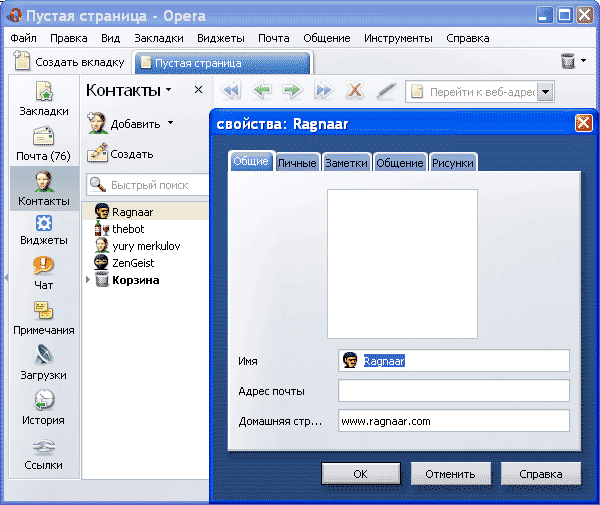Switch to the Заметки tab
This screenshot has width=600, height=505.
(346, 163)
